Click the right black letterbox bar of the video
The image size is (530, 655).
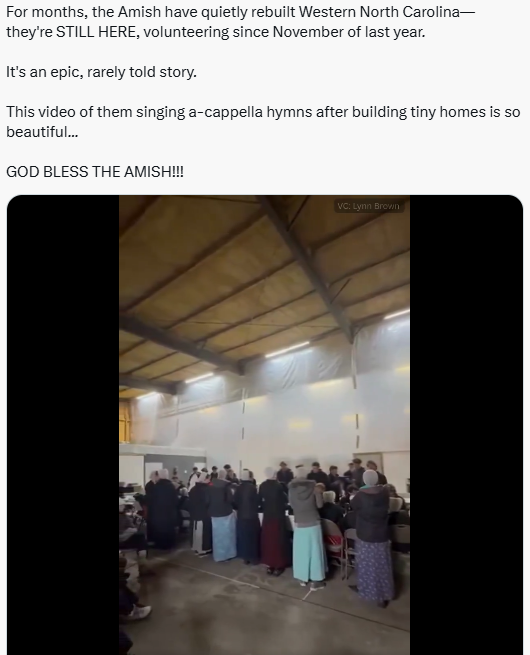(x=466, y=425)
